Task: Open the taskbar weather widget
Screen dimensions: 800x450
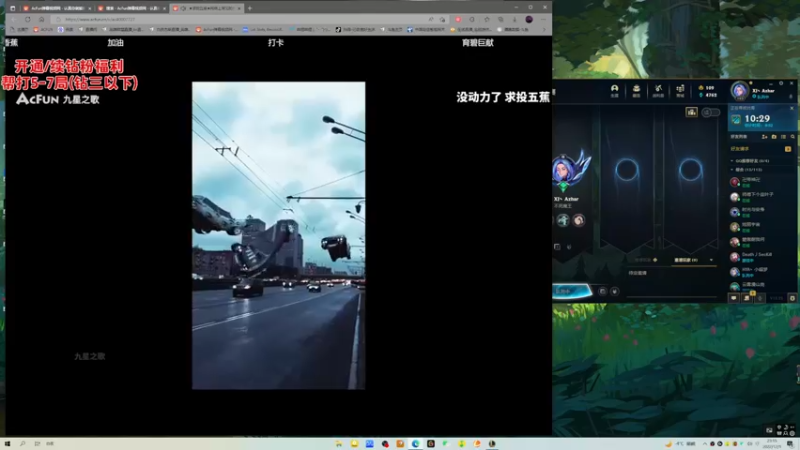Action: (681, 444)
